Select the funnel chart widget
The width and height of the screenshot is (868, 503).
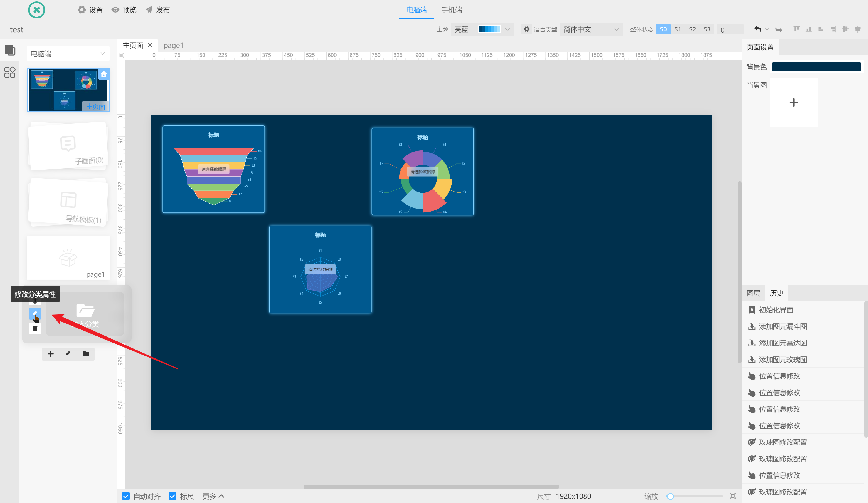214,169
